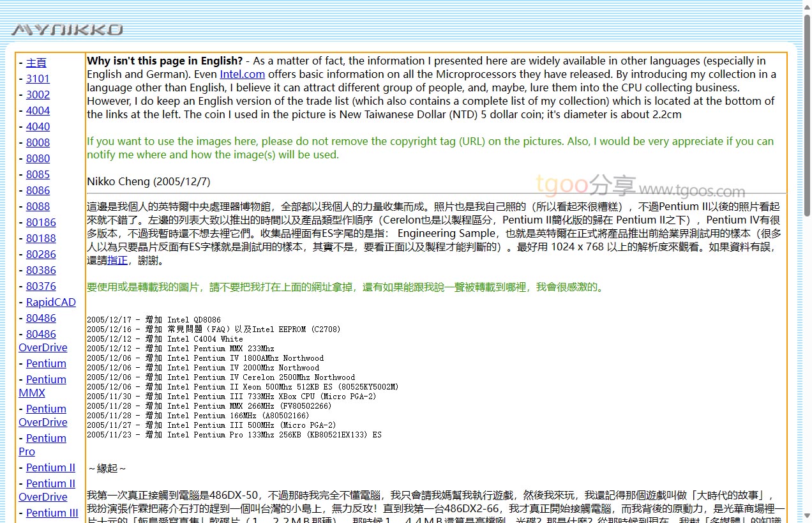Open the Pentium III sidebar link

tap(52, 513)
